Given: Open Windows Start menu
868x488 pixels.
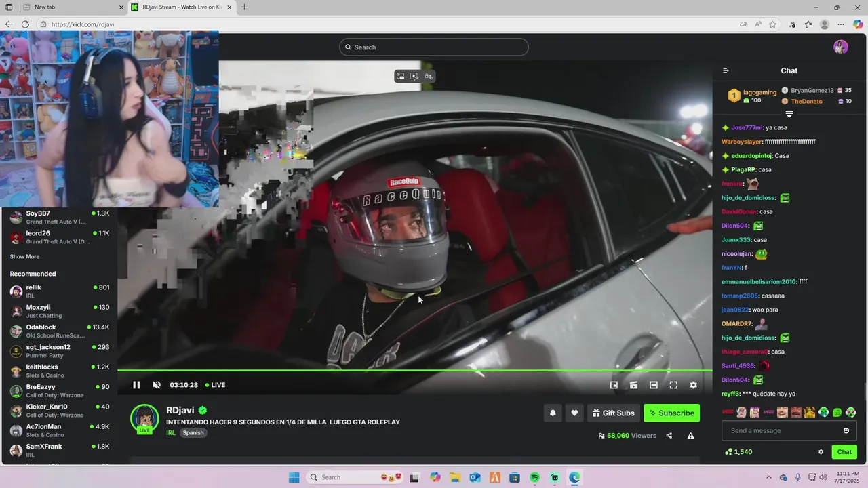Looking at the screenshot, I should (294, 477).
